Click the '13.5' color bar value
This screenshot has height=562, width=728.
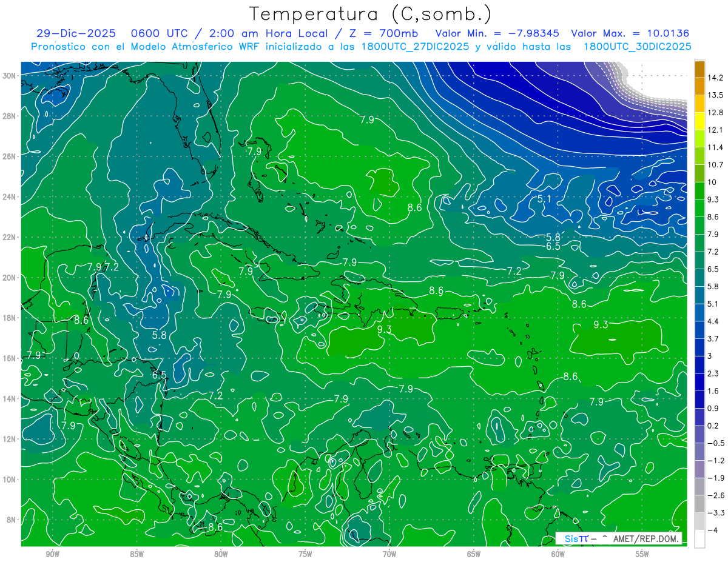[716, 95]
